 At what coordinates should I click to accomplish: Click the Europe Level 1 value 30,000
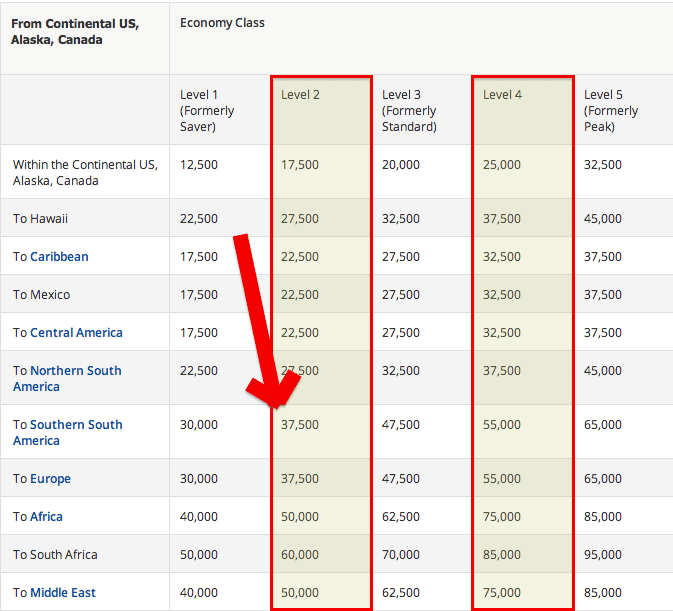pyautogui.click(x=199, y=478)
